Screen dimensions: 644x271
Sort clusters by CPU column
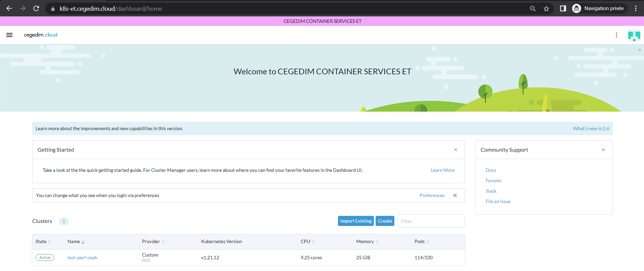point(308,241)
